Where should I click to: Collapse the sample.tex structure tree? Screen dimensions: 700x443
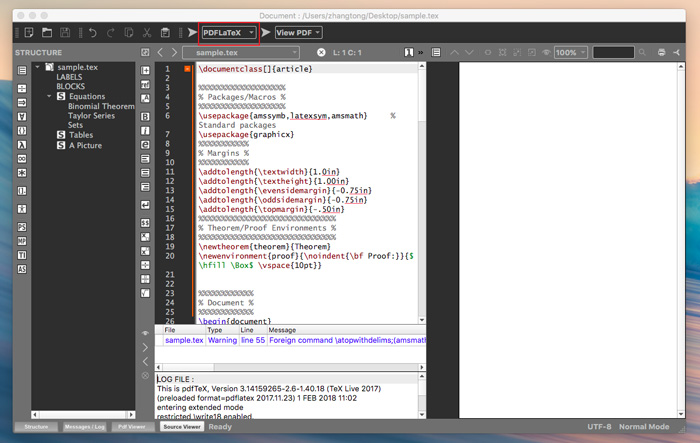click(x=38, y=67)
